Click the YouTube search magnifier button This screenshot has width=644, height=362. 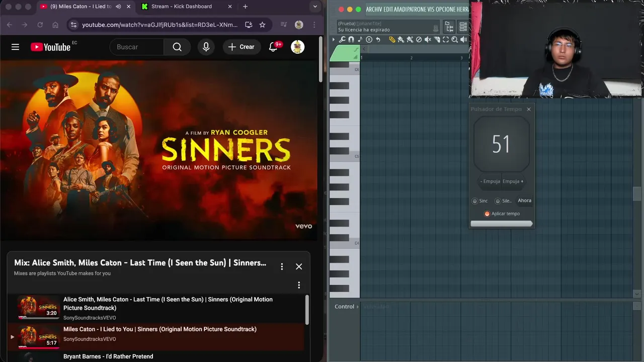click(177, 47)
